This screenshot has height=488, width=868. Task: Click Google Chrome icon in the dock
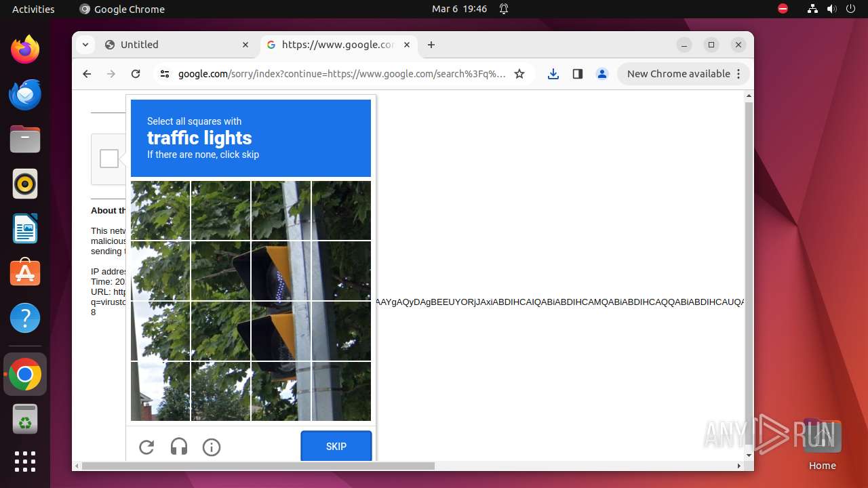tap(25, 374)
